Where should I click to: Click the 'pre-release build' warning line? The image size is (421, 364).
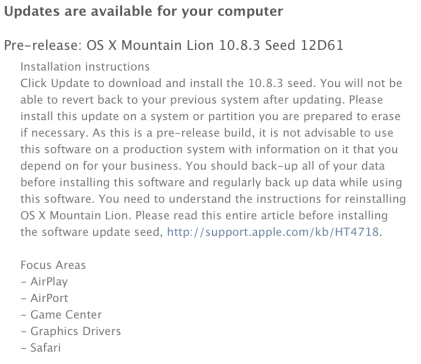click(x=207, y=133)
